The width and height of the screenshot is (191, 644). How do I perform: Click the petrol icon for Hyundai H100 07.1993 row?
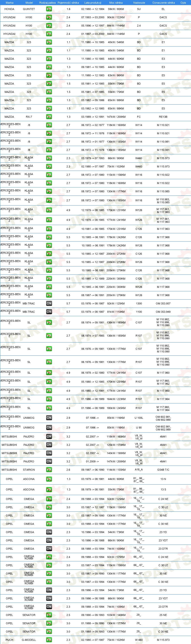tap(49, 17)
